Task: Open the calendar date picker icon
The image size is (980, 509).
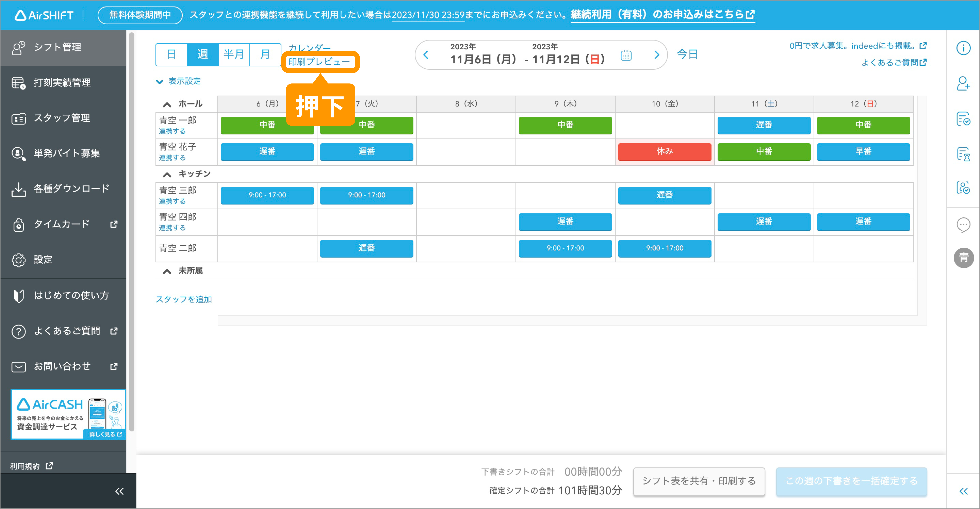Action: 626,55
